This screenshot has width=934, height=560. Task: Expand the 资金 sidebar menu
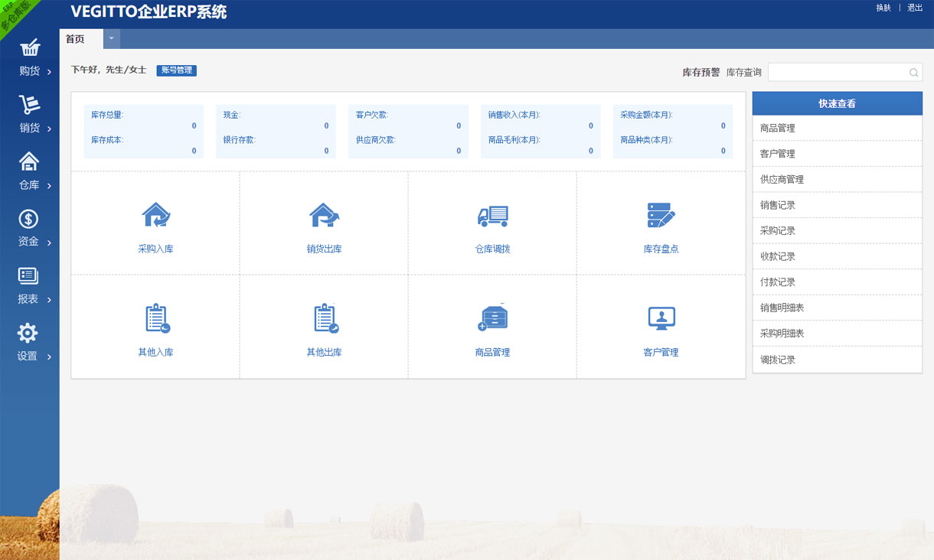(x=29, y=228)
